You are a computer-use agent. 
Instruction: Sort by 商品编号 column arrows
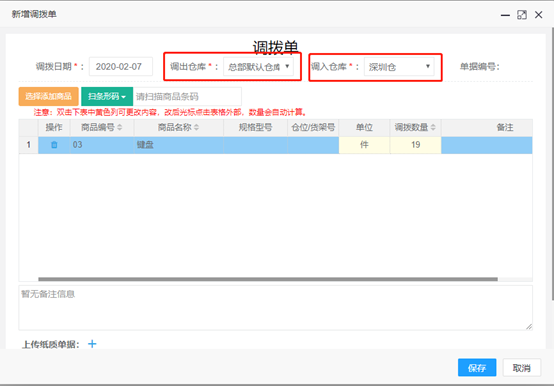coord(119,127)
